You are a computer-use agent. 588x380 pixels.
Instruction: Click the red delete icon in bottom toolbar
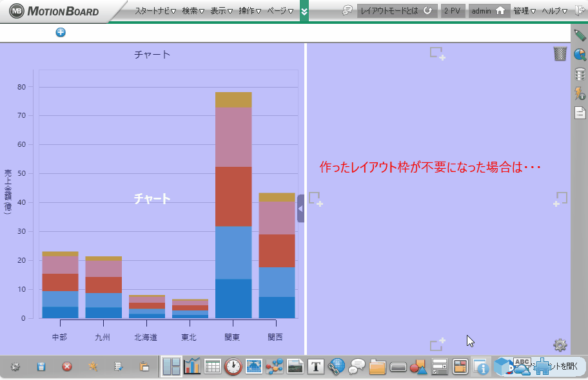[x=66, y=366]
